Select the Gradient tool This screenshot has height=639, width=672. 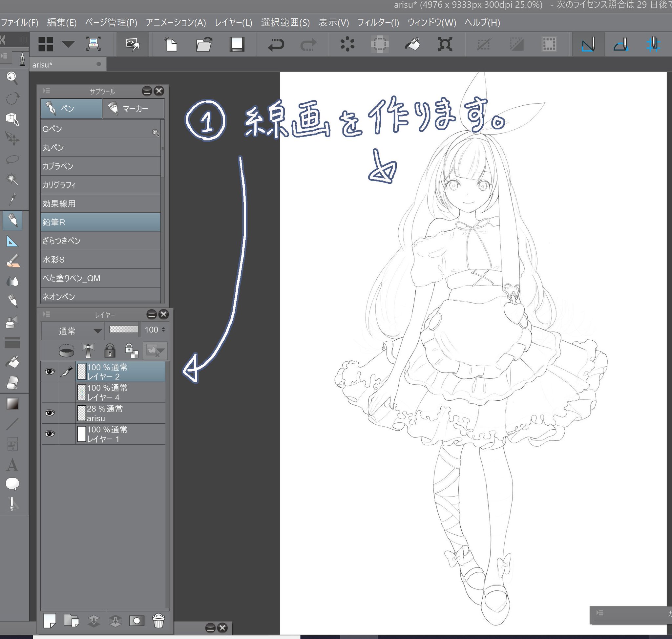[x=12, y=404]
